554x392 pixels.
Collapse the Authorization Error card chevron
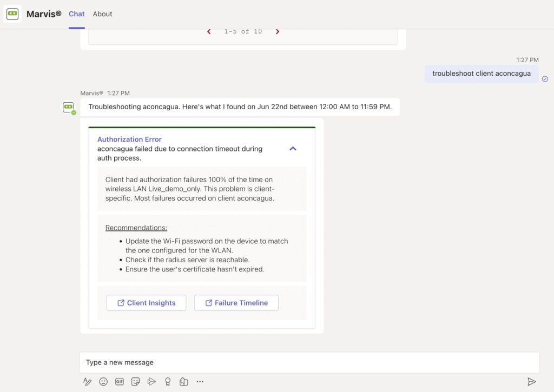click(293, 149)
